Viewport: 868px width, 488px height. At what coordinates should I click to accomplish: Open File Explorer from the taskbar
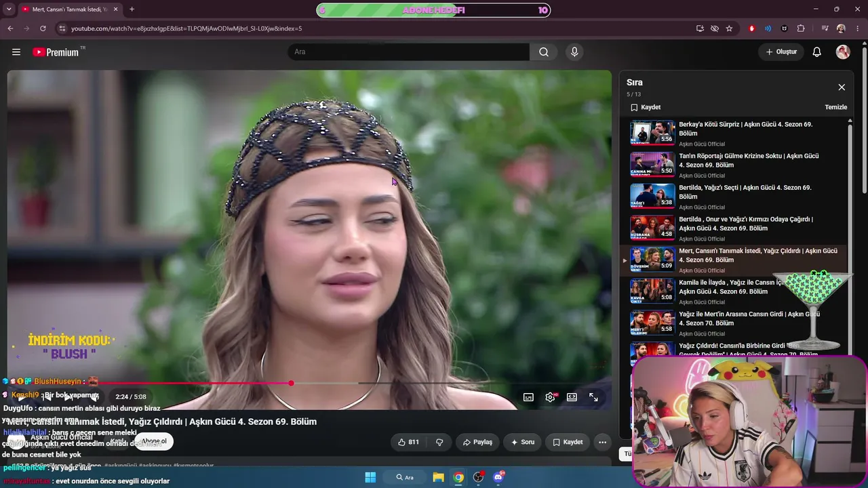point(438,477)
